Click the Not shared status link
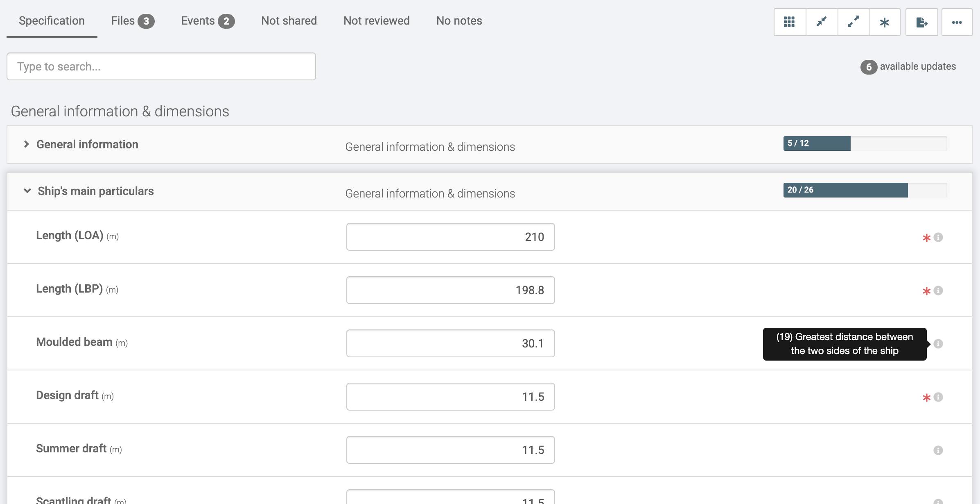 (x=289, y=21)
